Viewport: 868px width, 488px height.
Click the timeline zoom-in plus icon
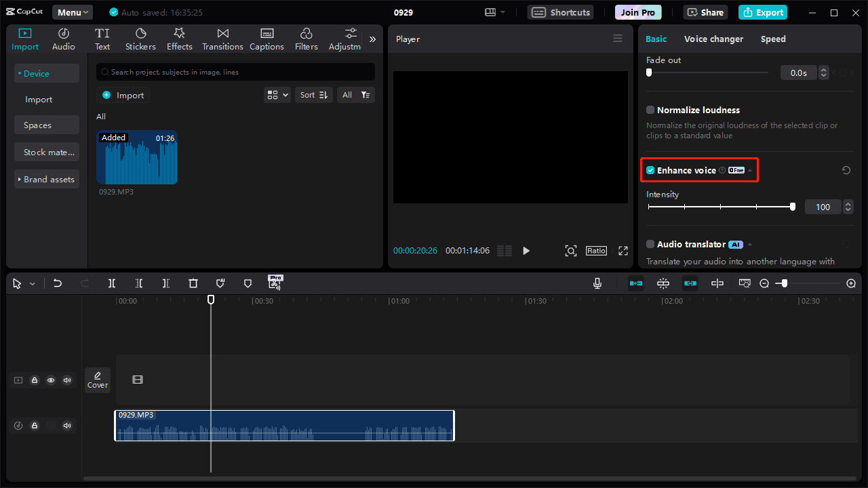coord(851,284)
